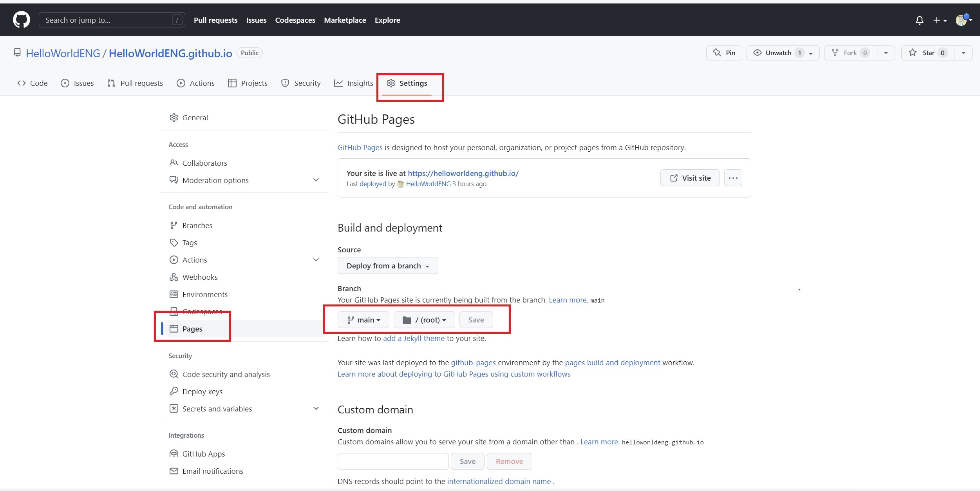Open Environments in sidebar

[x=245, y=294]
